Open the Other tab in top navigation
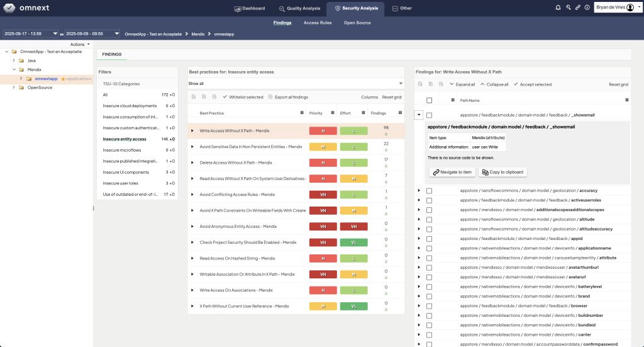Screen dimensions: 644x347 point(402,8)
